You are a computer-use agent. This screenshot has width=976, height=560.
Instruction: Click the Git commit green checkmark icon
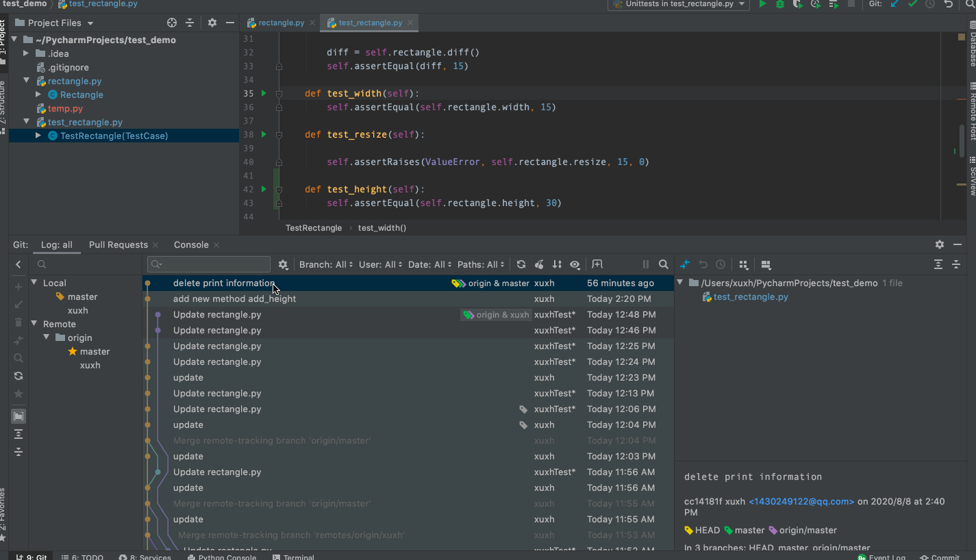912,4
